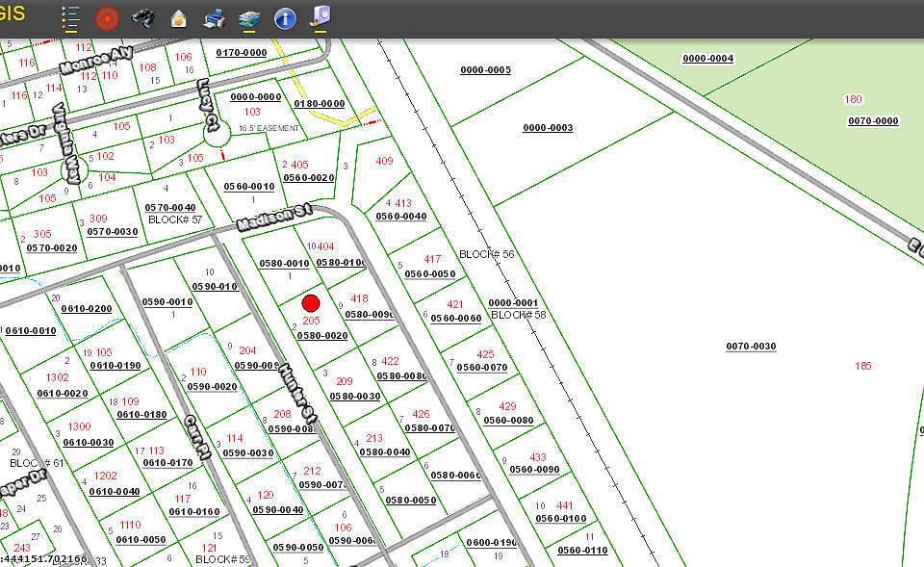Click parcel label 0590-0010
This screenshot has height=567, width=924.
point(167,301)
